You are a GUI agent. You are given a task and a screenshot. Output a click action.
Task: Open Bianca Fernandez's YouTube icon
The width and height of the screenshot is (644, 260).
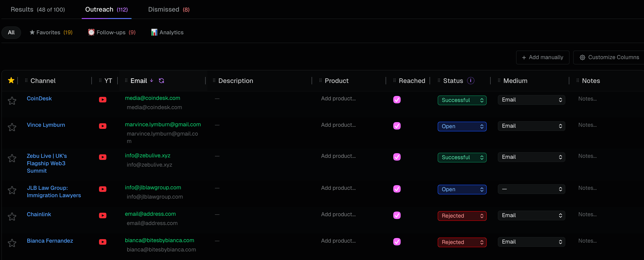[102, 242]
